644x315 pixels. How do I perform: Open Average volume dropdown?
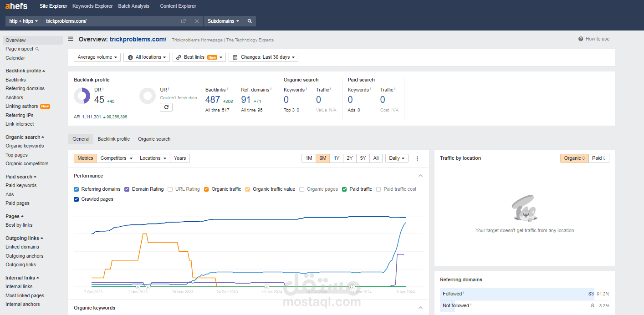97,57
